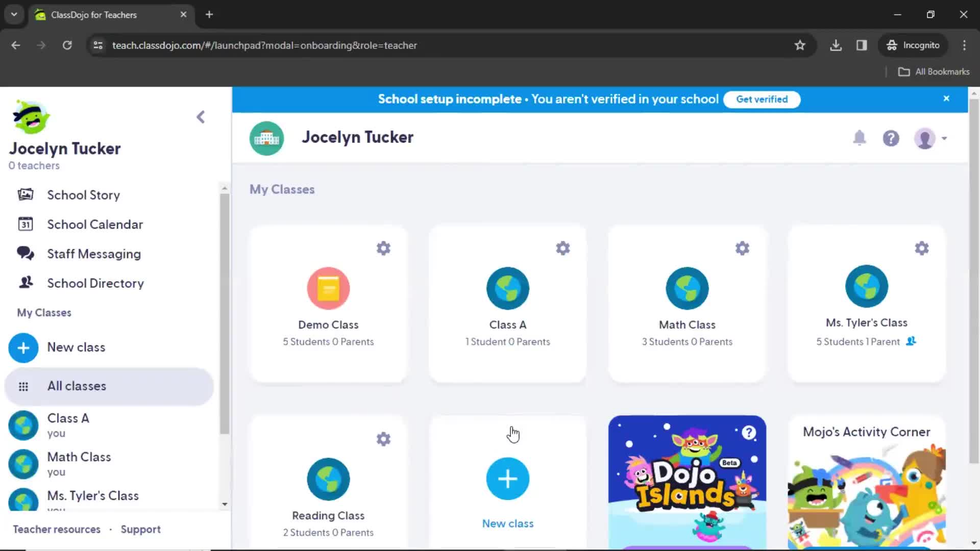Open settings gear for Class A card
This screenshot has width=980, height=551.
click(562, 248)
